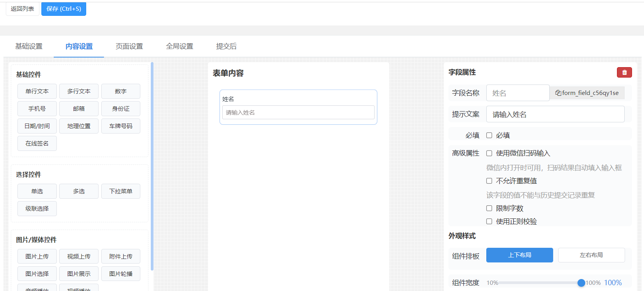Click the 100% width value text
This screenshot has width=644, height=291.
(613, 283)
